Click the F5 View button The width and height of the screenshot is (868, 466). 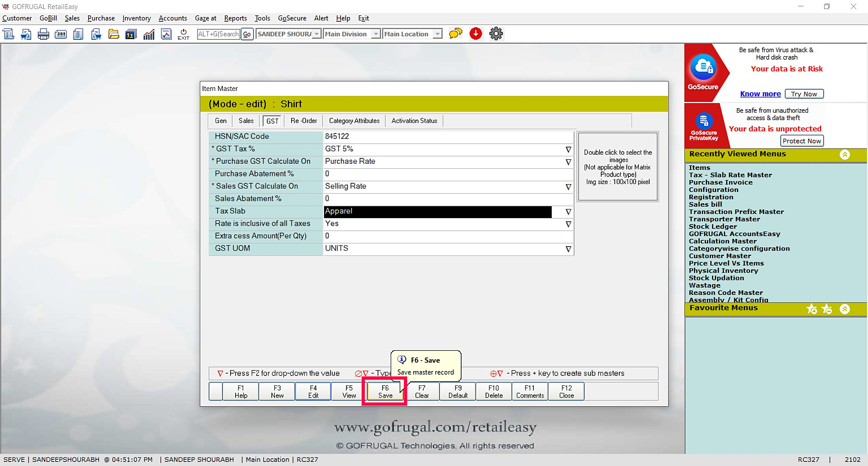349,391
